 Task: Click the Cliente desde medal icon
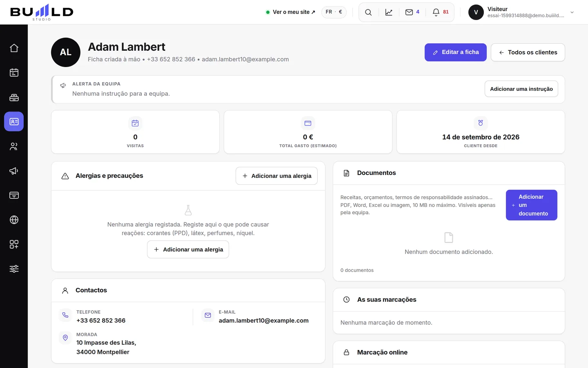coord(481,123)
